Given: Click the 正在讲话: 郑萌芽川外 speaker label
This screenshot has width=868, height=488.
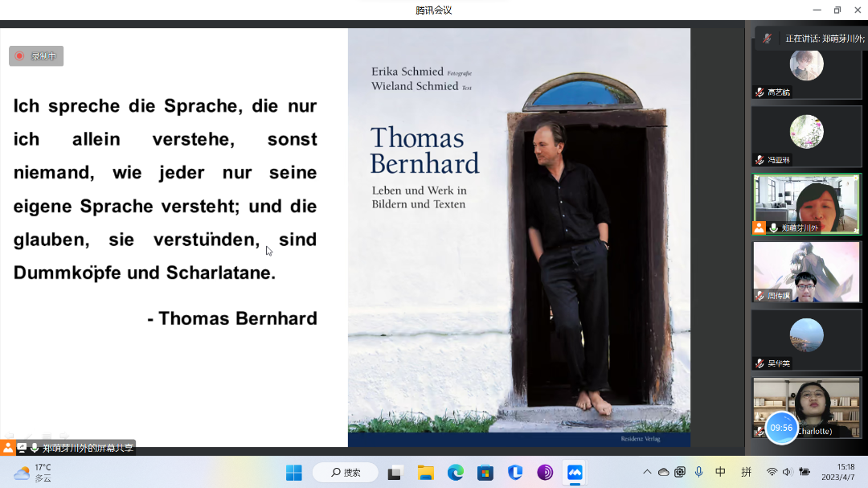Looking at the screenshot, I should pos(825,39).
